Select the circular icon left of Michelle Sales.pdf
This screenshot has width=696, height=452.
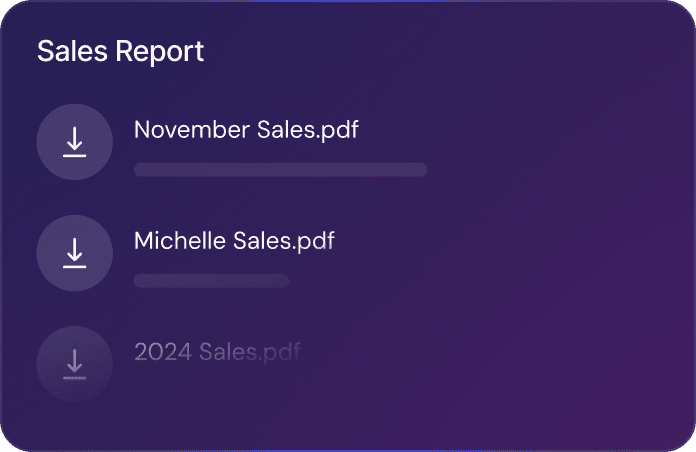click(74, 253)
